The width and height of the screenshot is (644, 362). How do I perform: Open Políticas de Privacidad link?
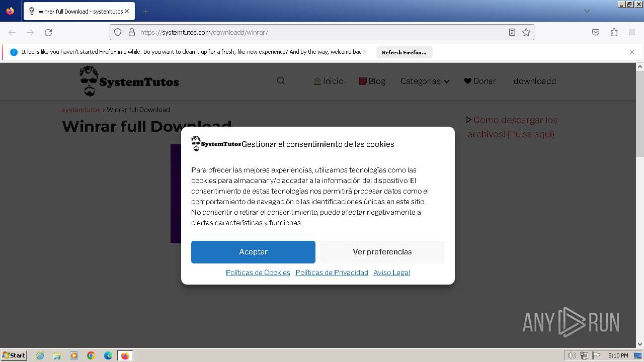coord(332,273)
